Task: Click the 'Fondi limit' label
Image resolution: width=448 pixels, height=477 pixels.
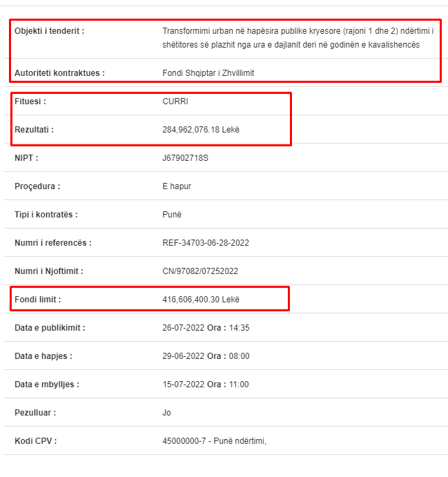Action: tap(38, 300)
